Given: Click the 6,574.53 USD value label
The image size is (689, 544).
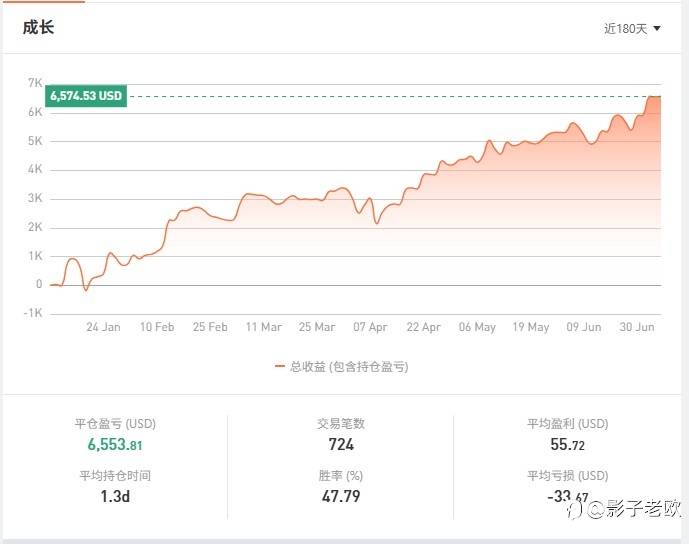Looking at the screenshot, I should 86,96.
